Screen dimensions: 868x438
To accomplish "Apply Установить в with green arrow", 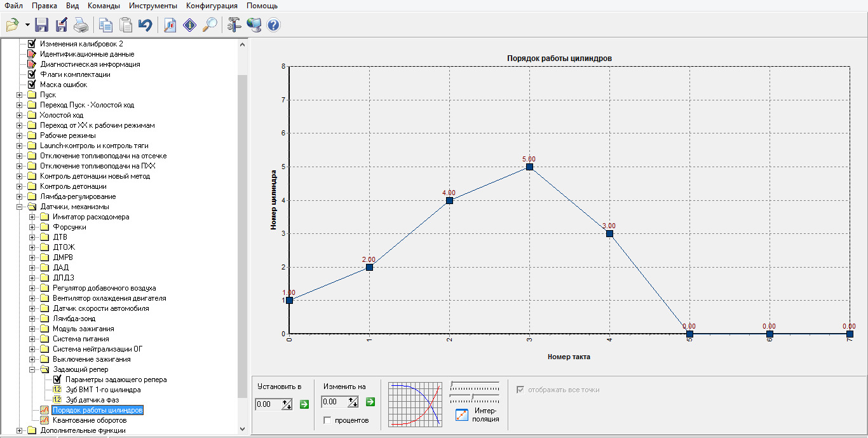I will click(304, 404).
